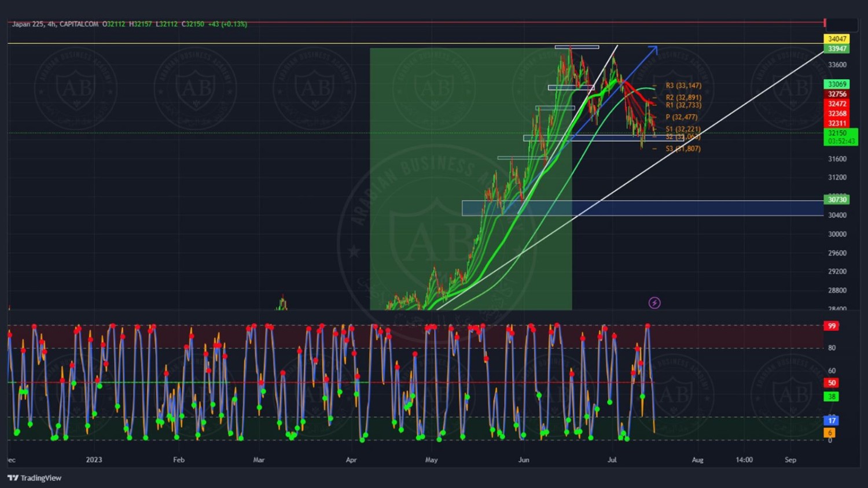Select the 14:00 label on time axis
The height and width of the screenshot is (488, 868).
pos(744,460)
